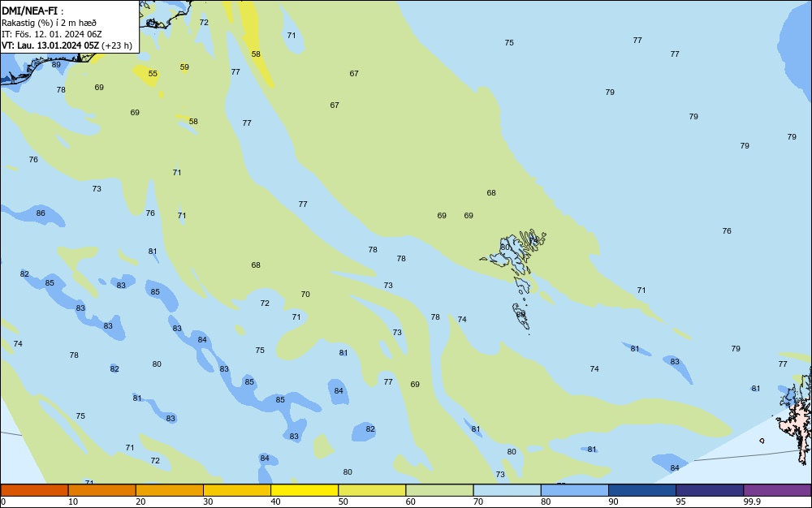Image resolution: width=812 pixels, height=508 pixels.
Task: Click the DMI/NEA-FI title text
Action: coord(29,11)
